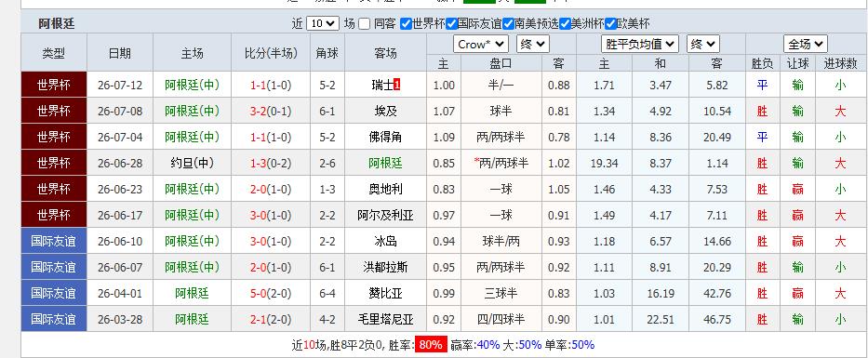Click 阿根廷(中) home team in 26-06-17 row
868x358 pixels.
[x=192, y=215]
